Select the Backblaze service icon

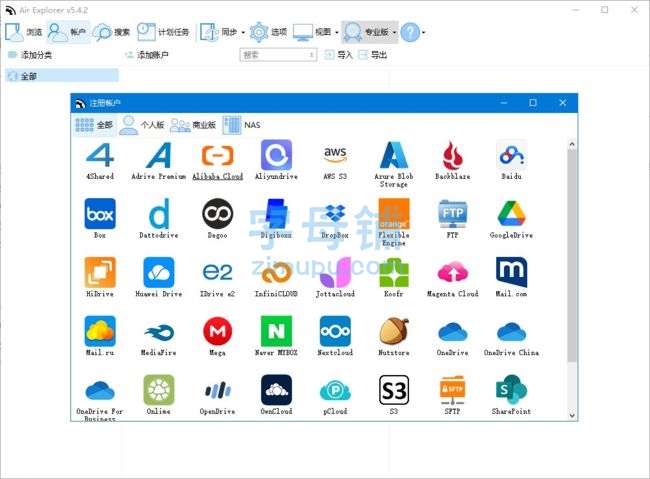point(452,155)
